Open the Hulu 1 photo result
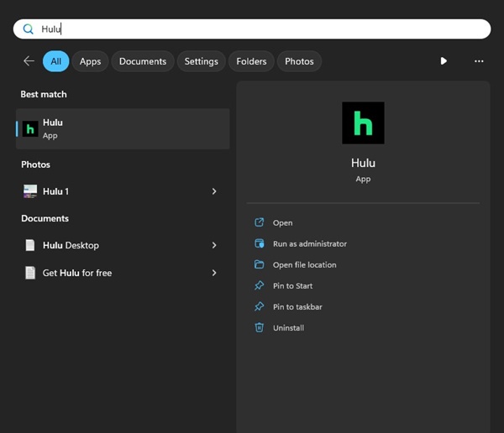The image size is (504, 433). [123, 191]
